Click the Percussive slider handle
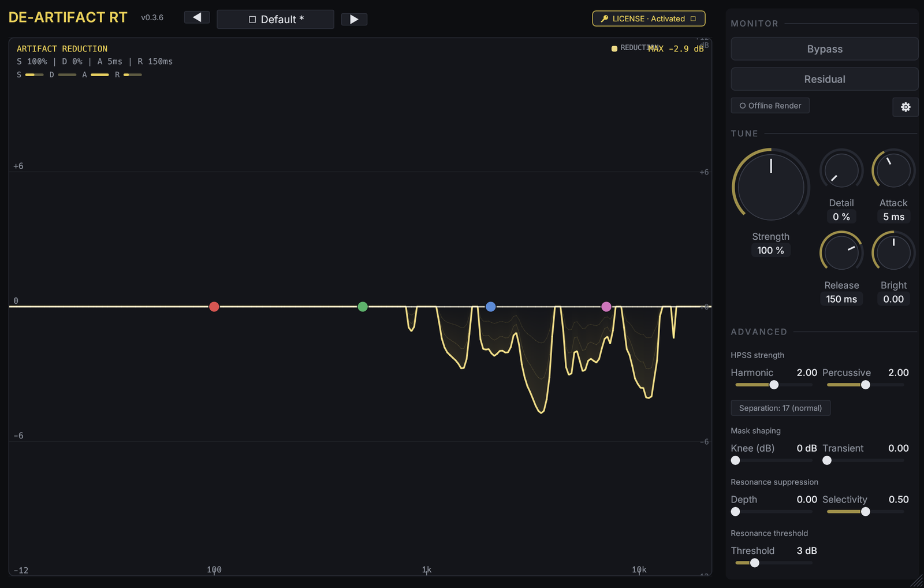 coord(865,385)
